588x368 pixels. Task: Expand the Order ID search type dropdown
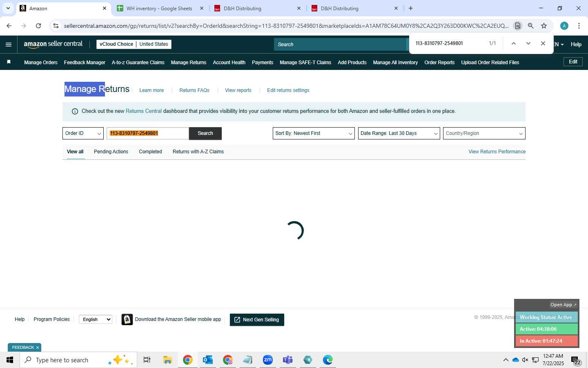[83, 133]
